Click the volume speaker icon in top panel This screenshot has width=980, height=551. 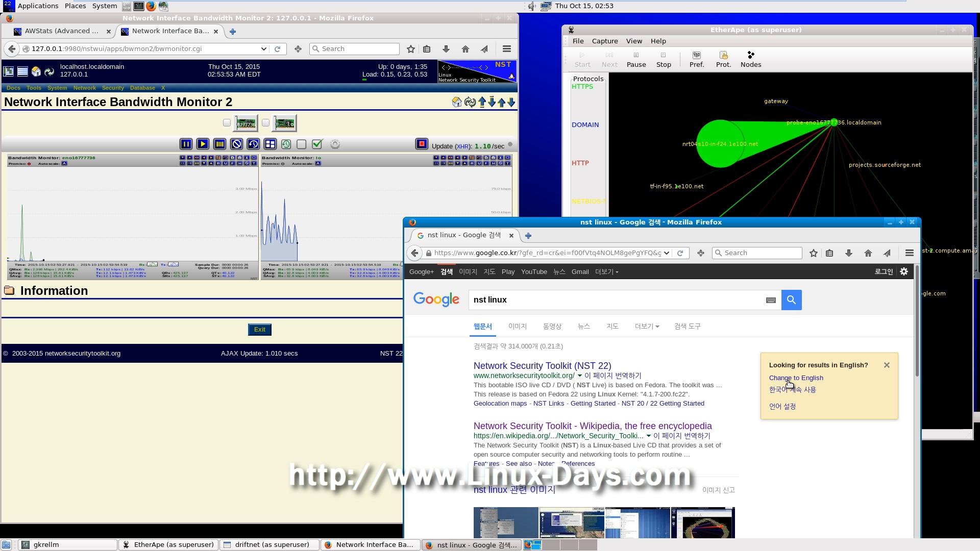[531, 6]
